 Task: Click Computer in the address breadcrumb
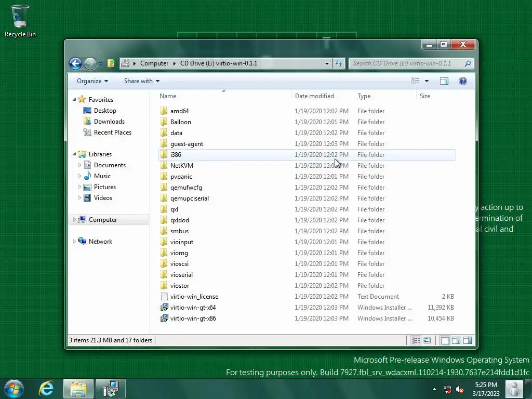[x=154, y=63]
